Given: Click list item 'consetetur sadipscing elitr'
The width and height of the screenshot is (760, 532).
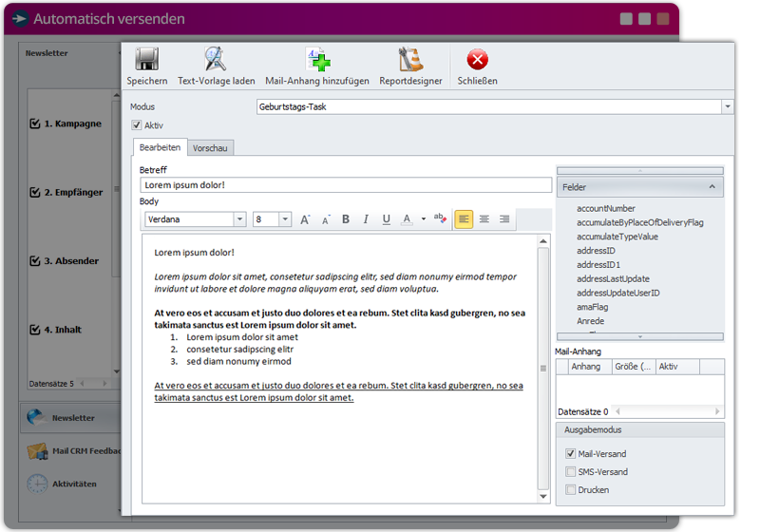Looking at the screenshot, I should [x=240, y=350].
